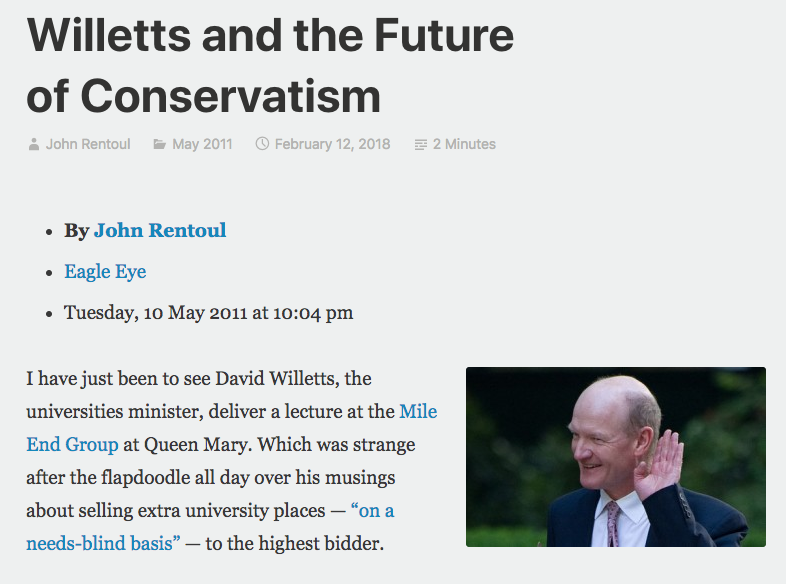Follow the bold John Rentoul byline link
The width and height of the screenshot is (786, 584).
(160, 230)
